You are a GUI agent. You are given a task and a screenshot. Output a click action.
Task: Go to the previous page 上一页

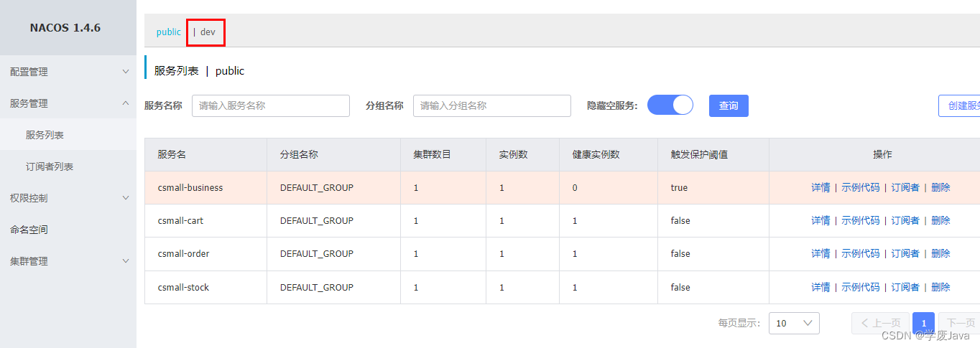click(x=880, y=323)
